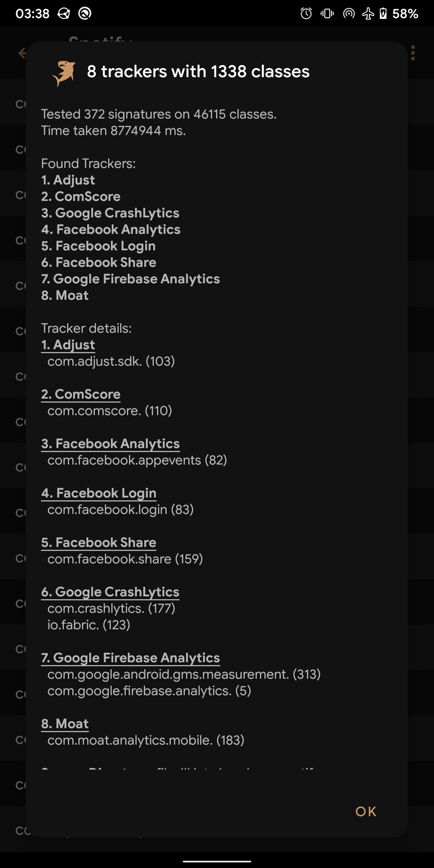The image size is (434, 868).
Task: Click the shark app icon in dialog
Action: 64,72
